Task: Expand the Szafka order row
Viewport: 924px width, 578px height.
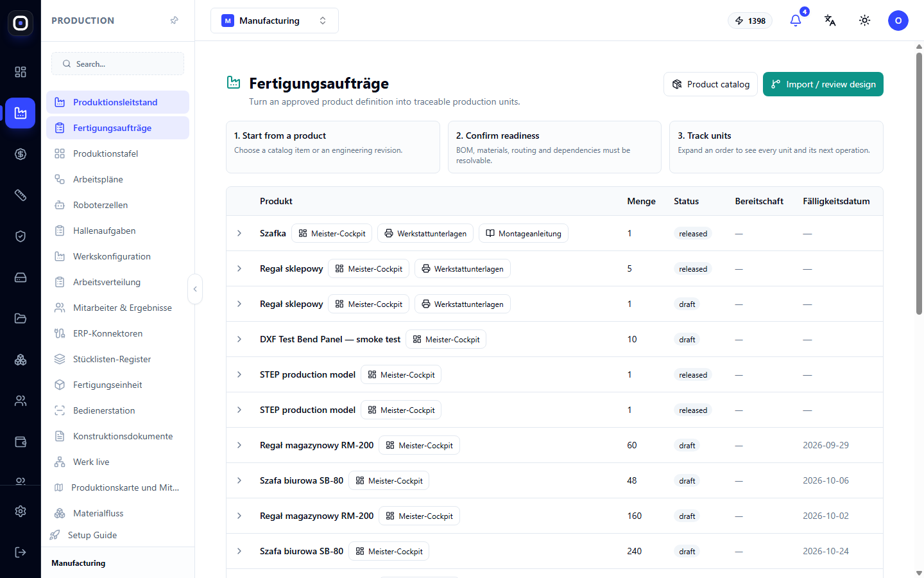Action: [x=239, y=233]
